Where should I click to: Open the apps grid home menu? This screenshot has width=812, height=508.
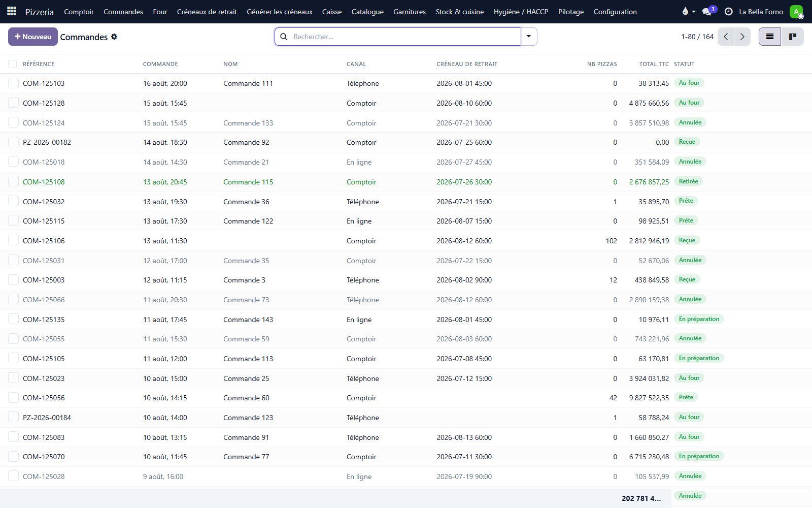click(11, 11)
